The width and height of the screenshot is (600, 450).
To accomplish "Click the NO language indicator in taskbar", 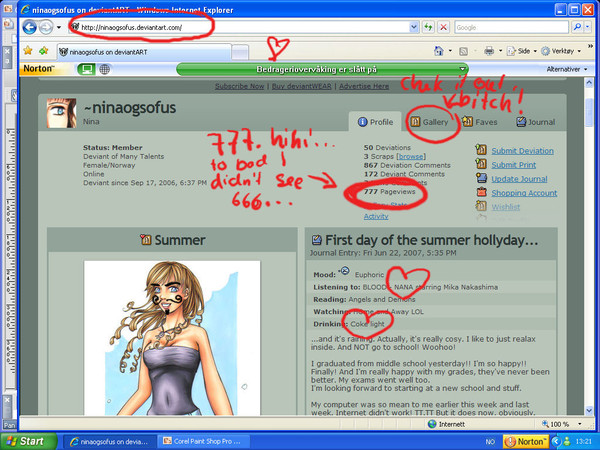I will click(490, 442).
